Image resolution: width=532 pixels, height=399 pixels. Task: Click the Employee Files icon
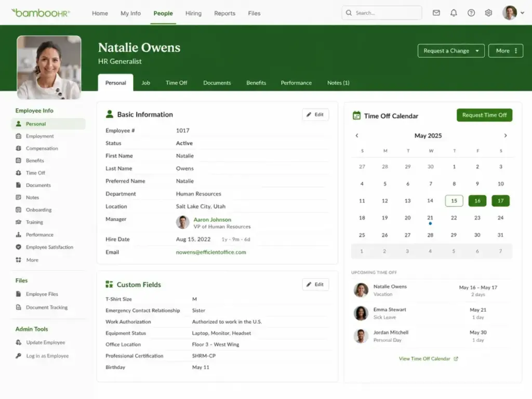coord(18,294)
